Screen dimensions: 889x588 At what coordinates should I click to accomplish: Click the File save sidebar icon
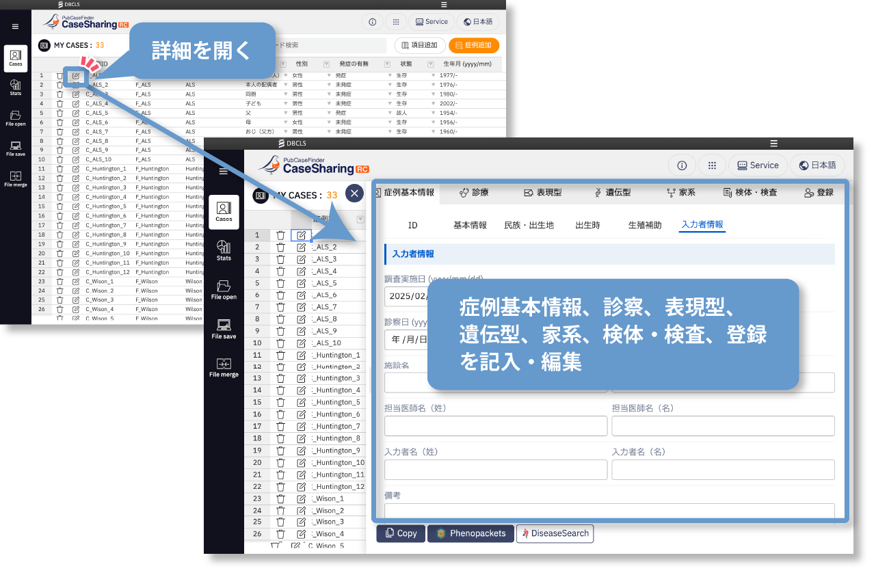(x=224, y=328)
